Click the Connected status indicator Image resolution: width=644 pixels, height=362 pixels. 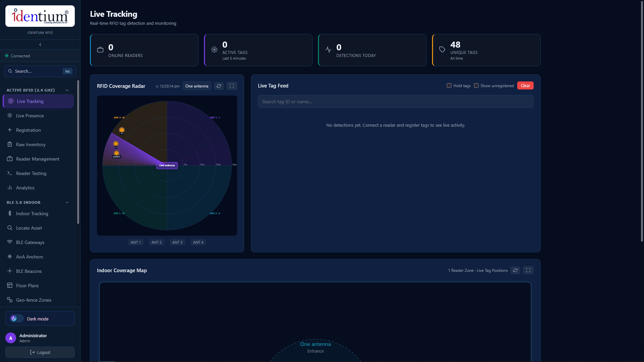coord(18,56)
